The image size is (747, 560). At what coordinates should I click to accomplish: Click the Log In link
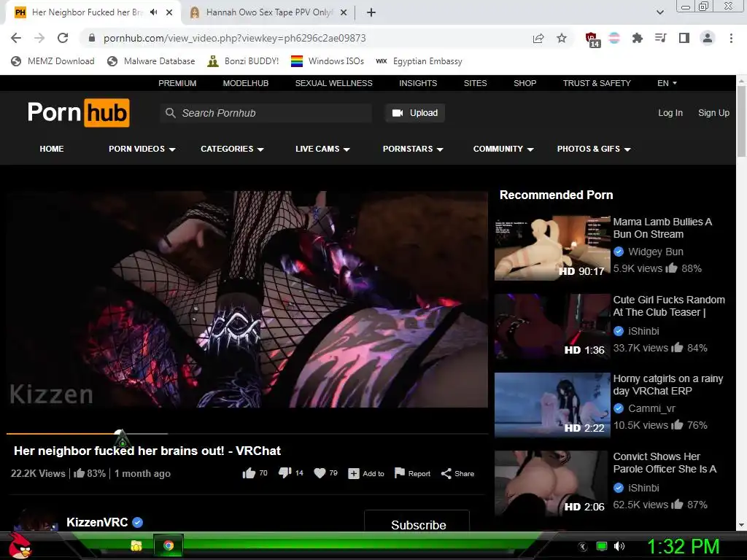(x=670, y=113)
